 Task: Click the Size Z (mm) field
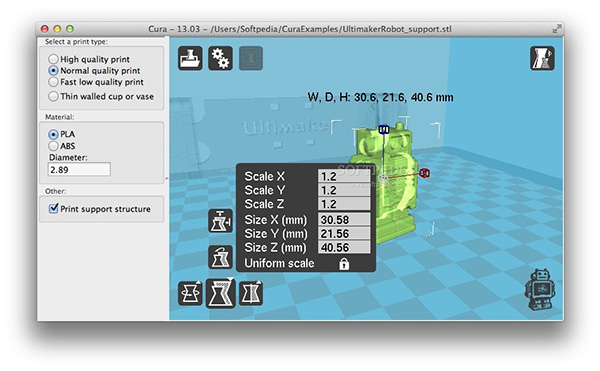click(344, 247)
